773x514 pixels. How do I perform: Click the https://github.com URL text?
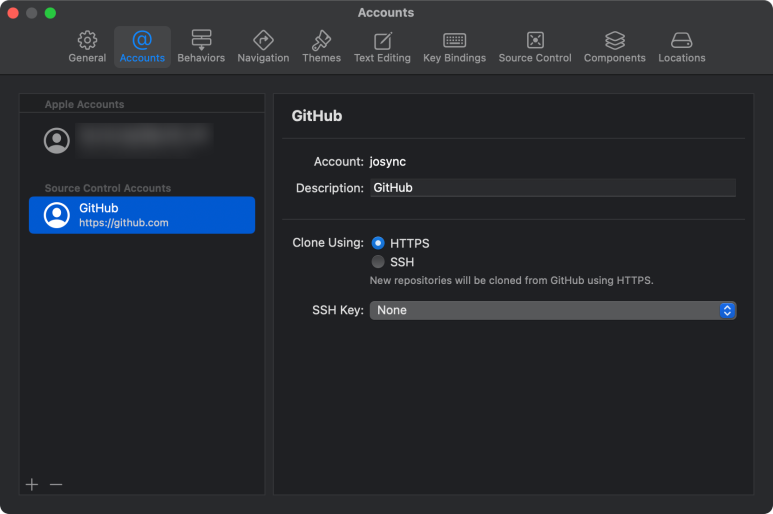point(124,223)
